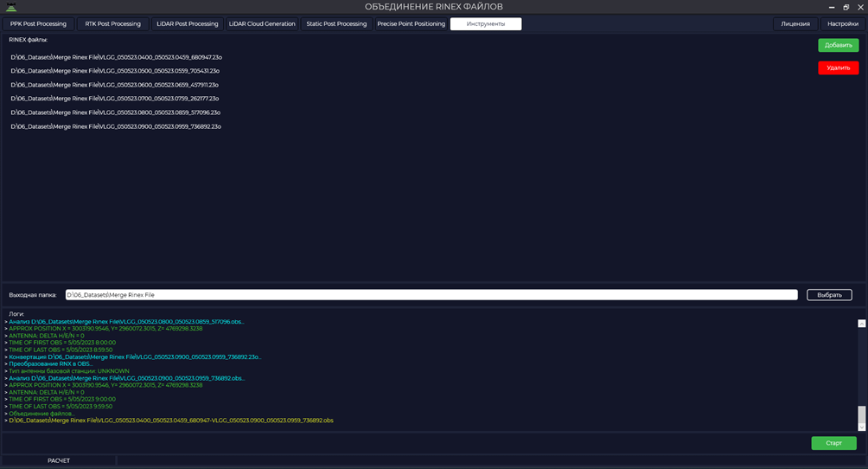This screenshot has height=469, width=868.
Task: Click the Выходная папка label
Action: pos(33,295)
